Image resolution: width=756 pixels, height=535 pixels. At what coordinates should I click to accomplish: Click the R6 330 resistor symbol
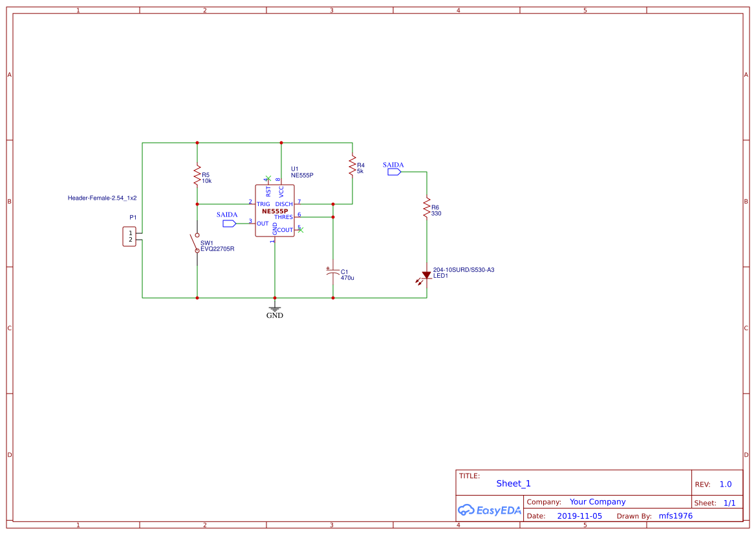pyautogui.click(x=427, y=209)
